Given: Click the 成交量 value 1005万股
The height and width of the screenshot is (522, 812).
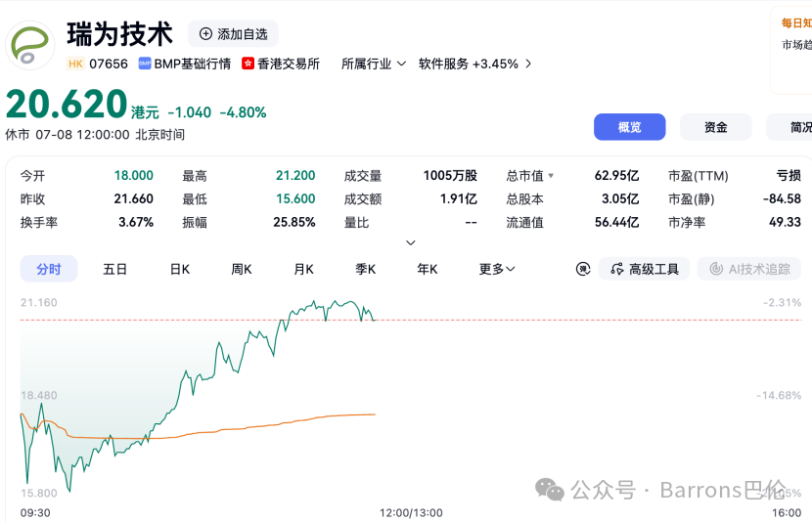Looking at the screenshot, I should tap(450, 175).
